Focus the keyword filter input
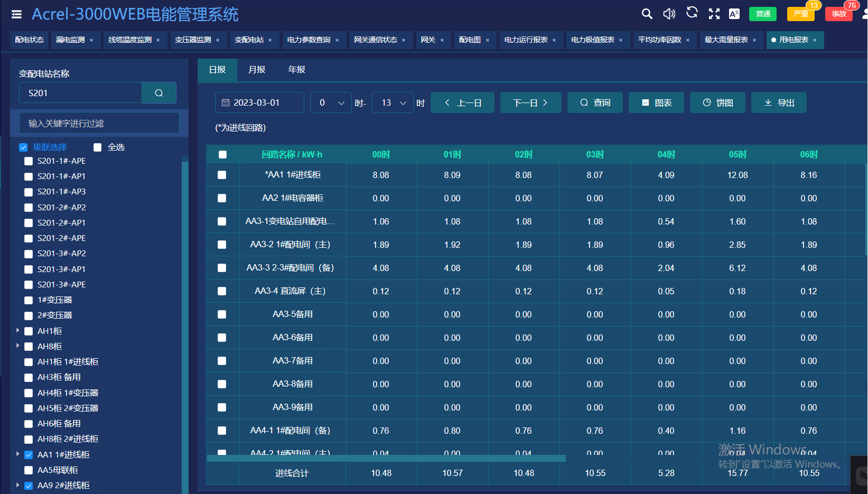This screenshot has height=494, width=868. click(99, 123)
